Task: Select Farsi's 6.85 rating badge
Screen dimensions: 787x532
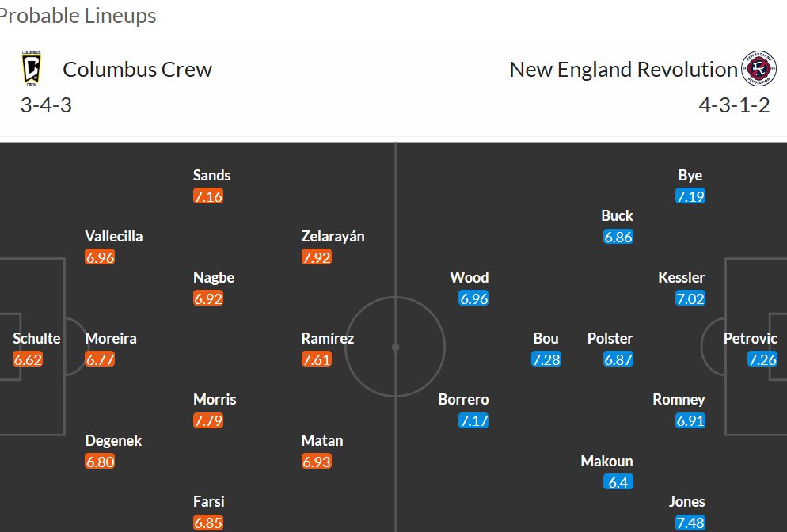Action: click(208, 522)
